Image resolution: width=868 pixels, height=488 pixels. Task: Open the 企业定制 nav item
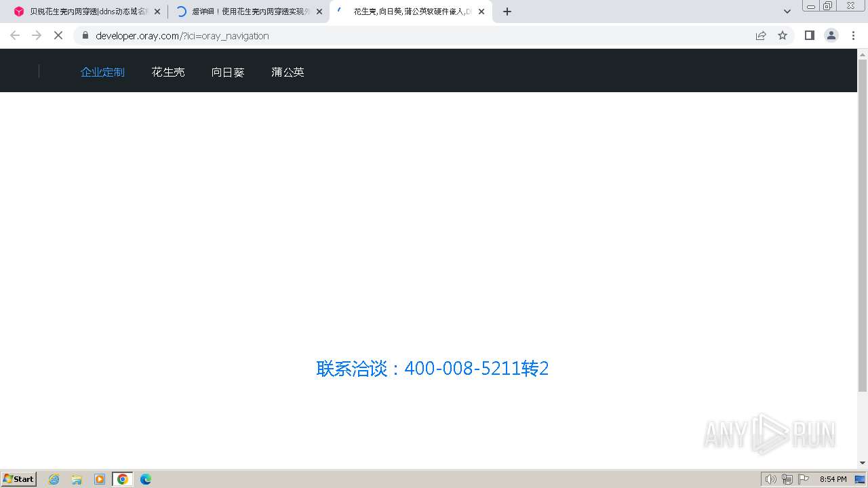[x=102, y=72]
